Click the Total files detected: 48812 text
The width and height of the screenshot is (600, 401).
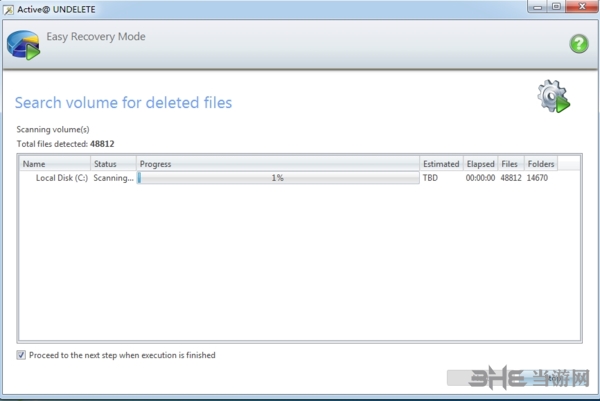[x=65, y=144]
